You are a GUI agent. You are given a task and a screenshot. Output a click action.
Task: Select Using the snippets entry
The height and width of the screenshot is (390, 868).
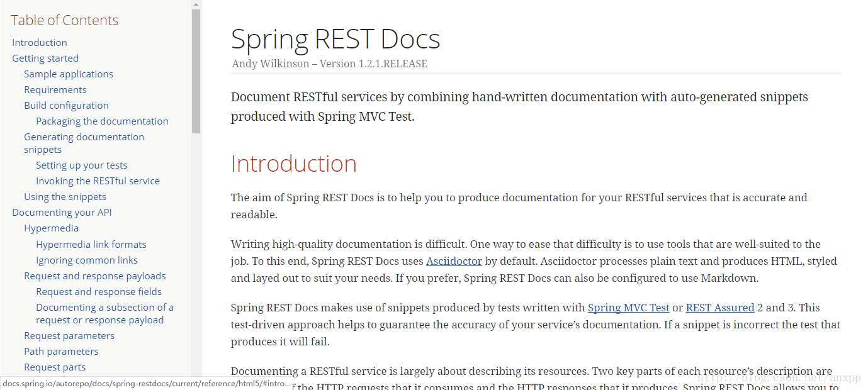click(65, 197)
